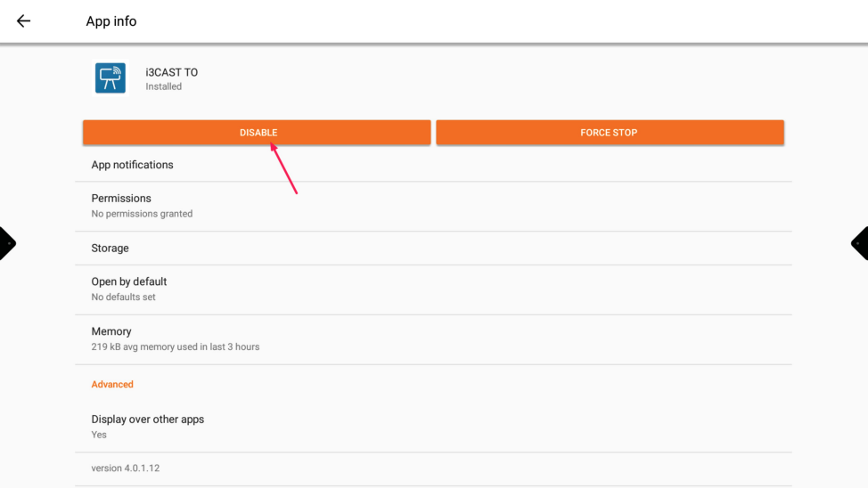This screenshot has height=489, width=868.
Task: Open the left edge black arrow handle
Action: click(x=7, y=243)
